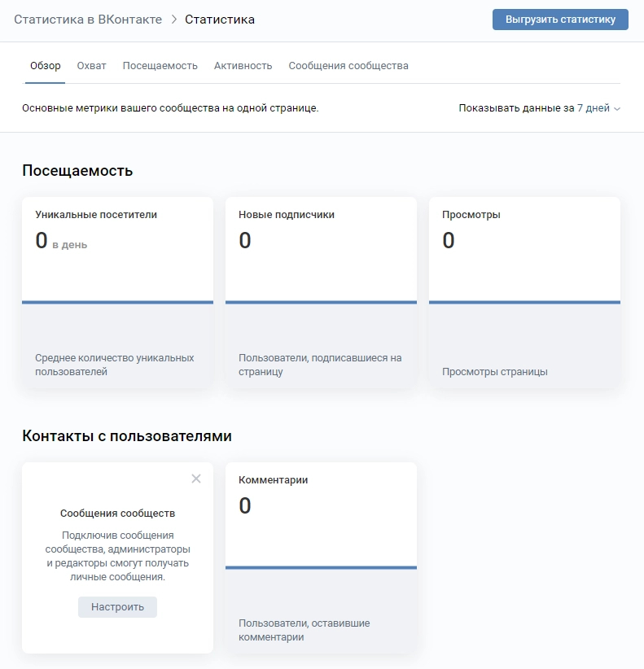The height and width of the screenshot is (669, 644).
Task: Open the Уникальные посетители metric card
Action: tap(117, 244)
